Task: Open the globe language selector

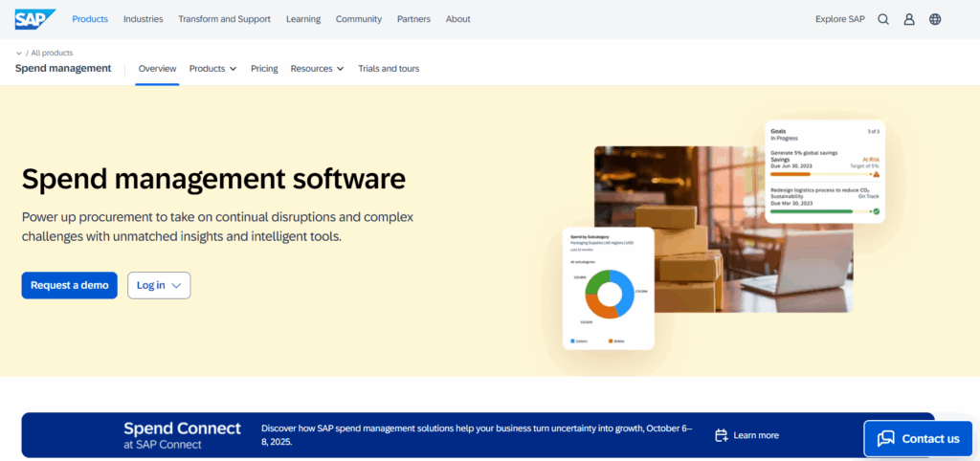Action: pos(935,19)
